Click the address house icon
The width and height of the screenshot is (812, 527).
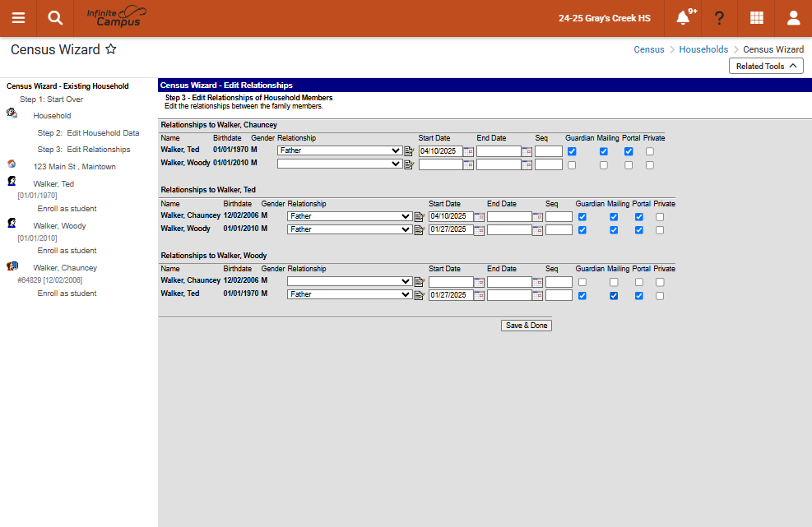coord(12,164)
